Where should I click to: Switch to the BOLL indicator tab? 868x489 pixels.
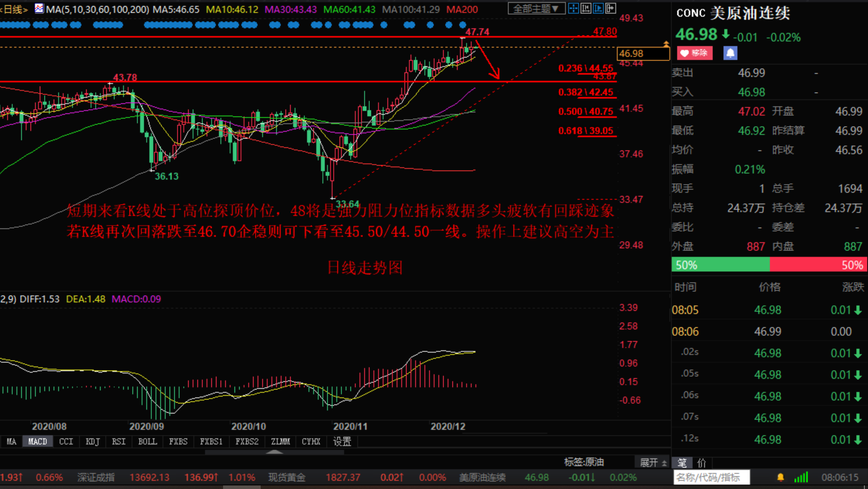[x=147, y=442]
